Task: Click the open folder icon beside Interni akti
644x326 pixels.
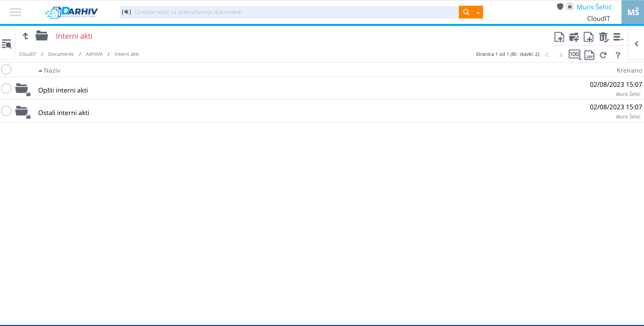Action: [42, 35]
